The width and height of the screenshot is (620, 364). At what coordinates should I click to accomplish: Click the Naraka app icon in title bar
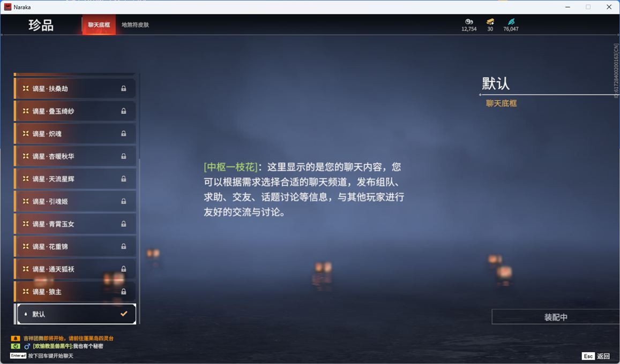pyautogui.click(x=8, y=7)
